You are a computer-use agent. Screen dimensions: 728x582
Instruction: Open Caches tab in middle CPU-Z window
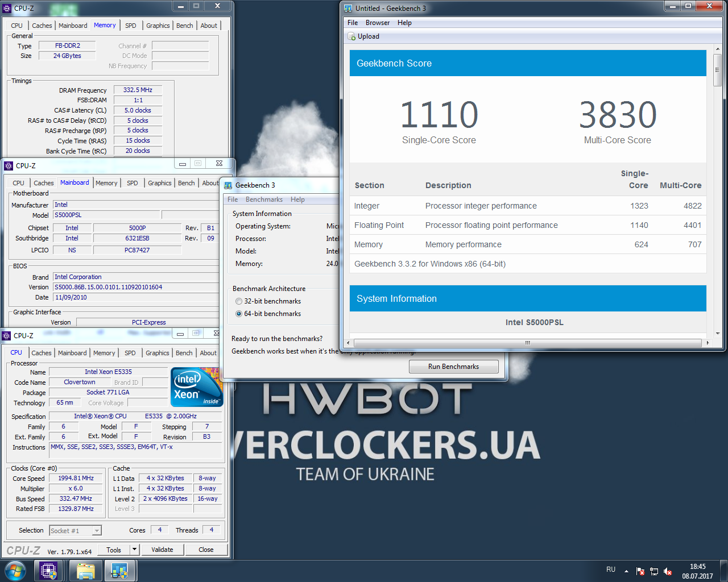coord(44,183)
